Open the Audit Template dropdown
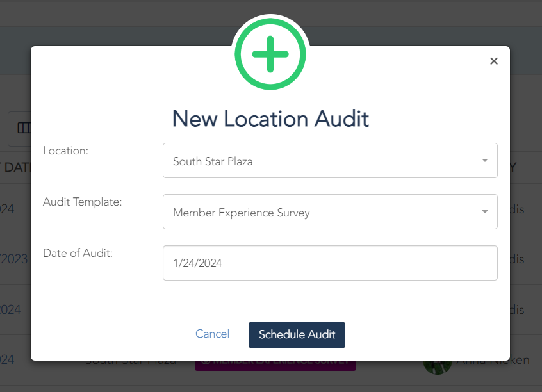This screenshot has width=542, height=392. 330,211
